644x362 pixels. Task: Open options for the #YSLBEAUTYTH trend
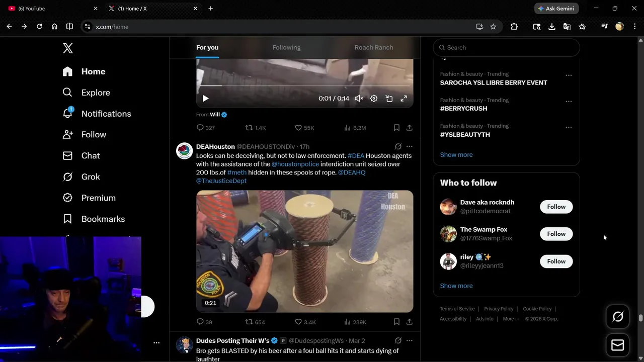coord(569,127)
